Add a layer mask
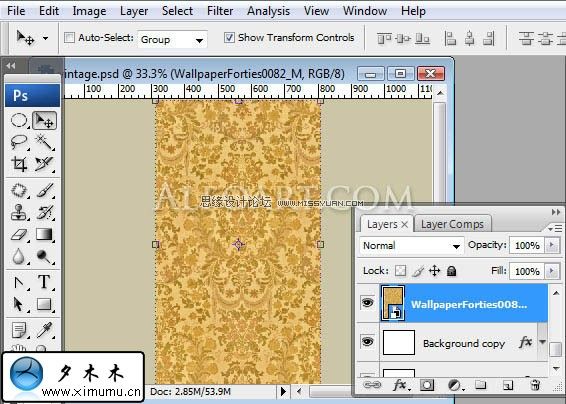 pyautogui.click(x=427, y=385)
